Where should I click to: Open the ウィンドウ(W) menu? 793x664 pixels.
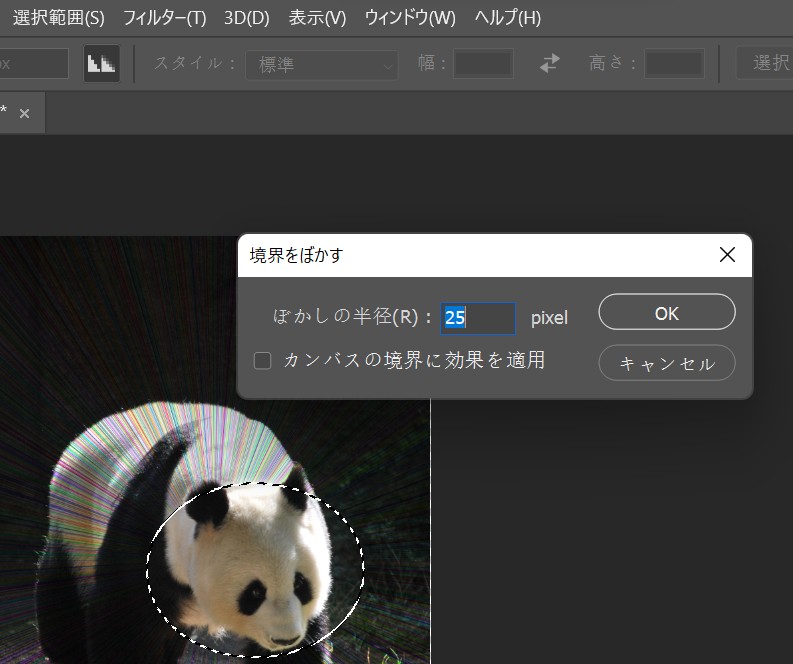tap(410, 18)
